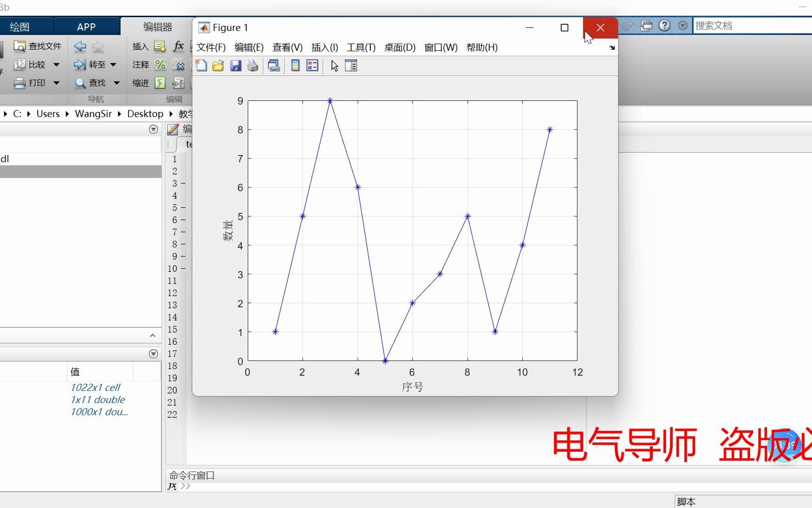812x508 pixels.
Task: Open the workspace panel actions dropdown
Action: (153, 354)
